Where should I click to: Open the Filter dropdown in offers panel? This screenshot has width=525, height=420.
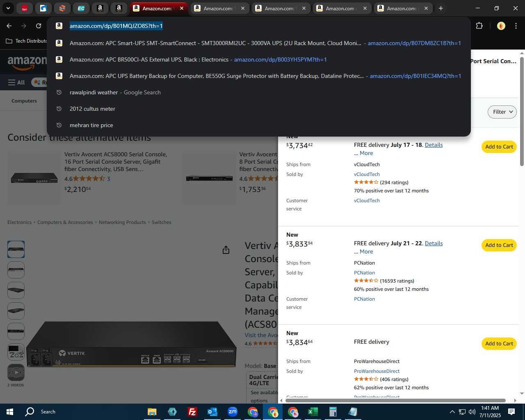[502, 112]
